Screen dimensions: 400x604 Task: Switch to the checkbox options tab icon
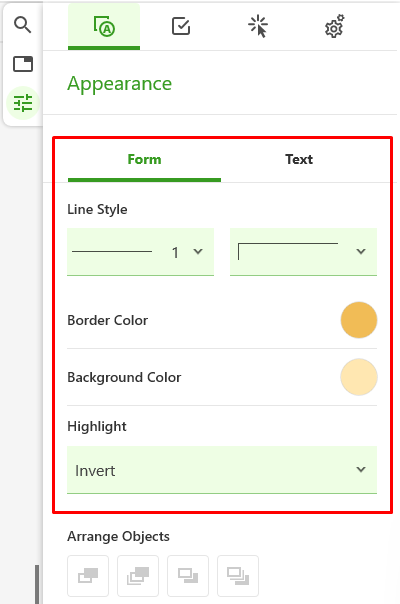pyautogui.click(x=181, y=27)
